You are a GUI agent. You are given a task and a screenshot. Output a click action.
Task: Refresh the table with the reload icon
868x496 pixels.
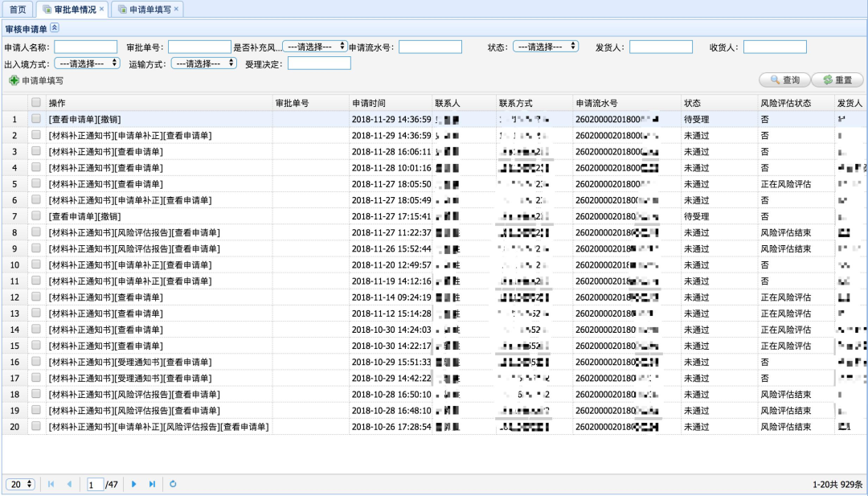[x=173, y=484]
